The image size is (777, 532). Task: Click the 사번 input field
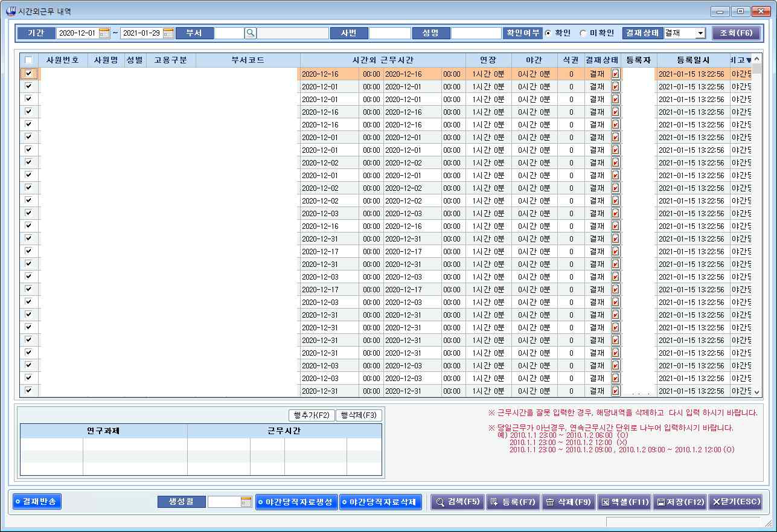[390, 33]
